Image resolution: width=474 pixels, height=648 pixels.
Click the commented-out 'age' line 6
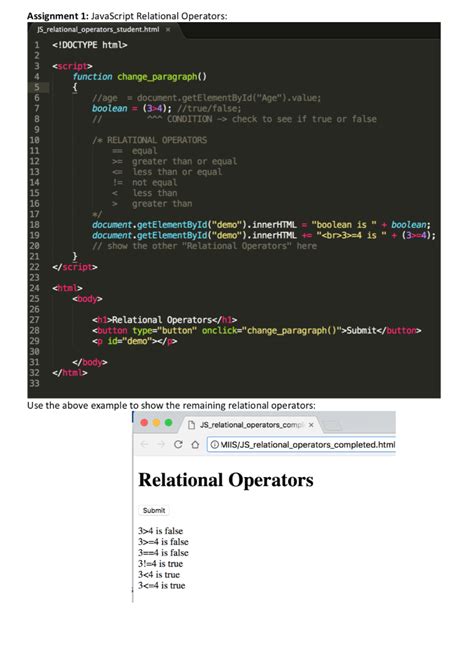[207, 98]
